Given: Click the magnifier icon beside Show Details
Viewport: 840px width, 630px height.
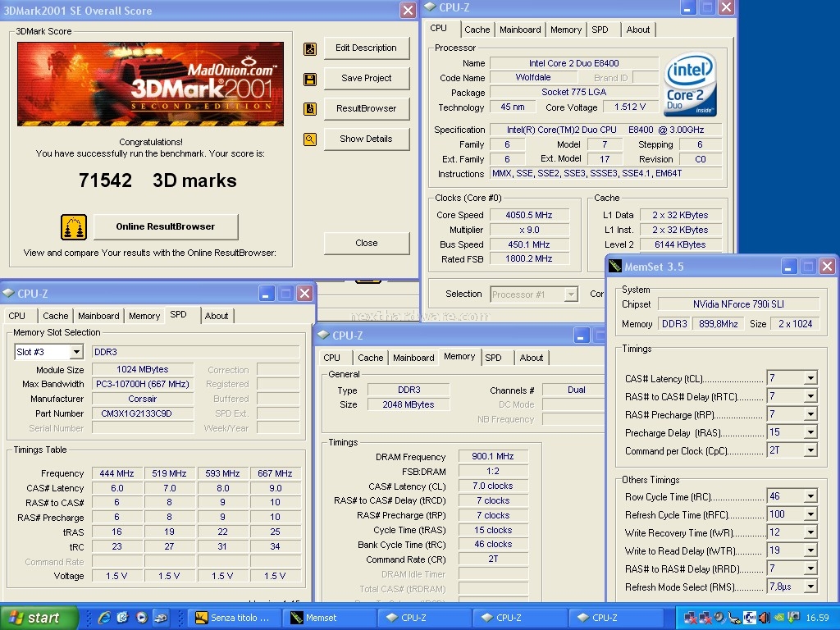Looking at the screenshot, I should coord(309,139).
